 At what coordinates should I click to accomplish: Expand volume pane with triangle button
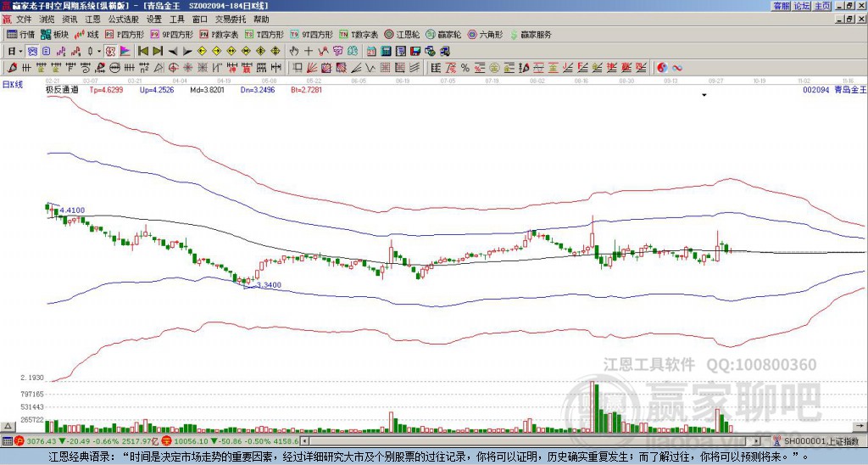click(x=8, y=426)
